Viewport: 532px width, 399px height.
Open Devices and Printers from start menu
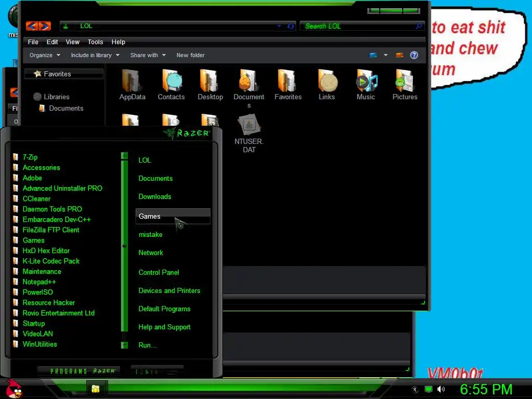coord(169,291)
